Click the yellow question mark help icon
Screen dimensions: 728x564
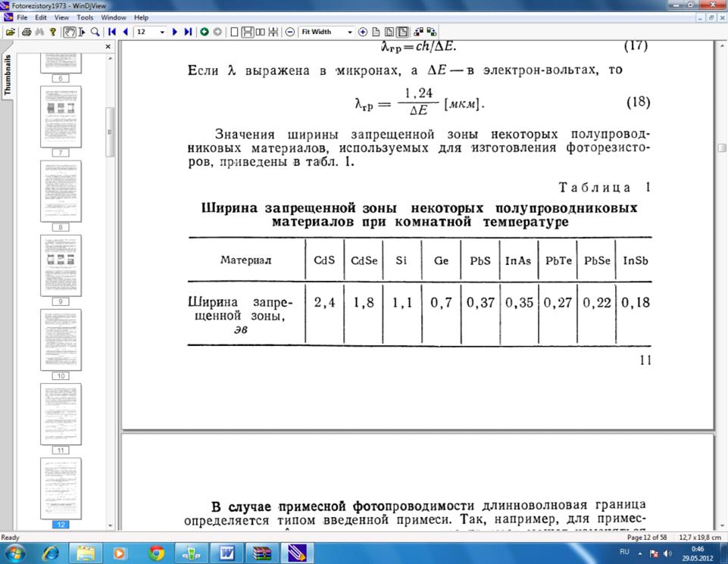click(x=52, y=32)
